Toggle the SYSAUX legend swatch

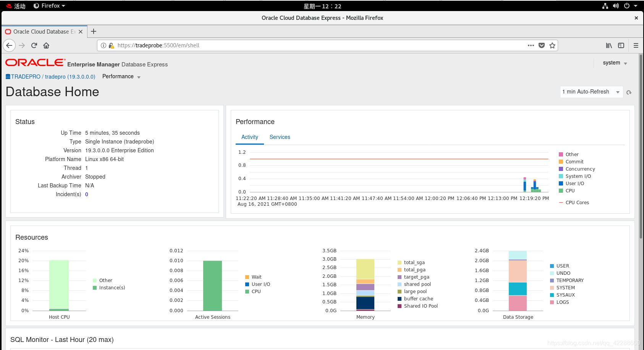[552, 295]
